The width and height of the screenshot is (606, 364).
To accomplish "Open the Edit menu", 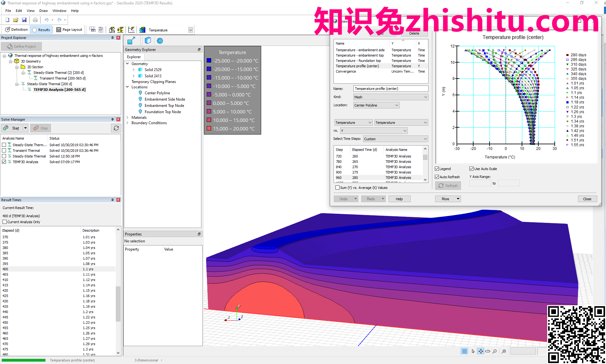I will [19, 11].
